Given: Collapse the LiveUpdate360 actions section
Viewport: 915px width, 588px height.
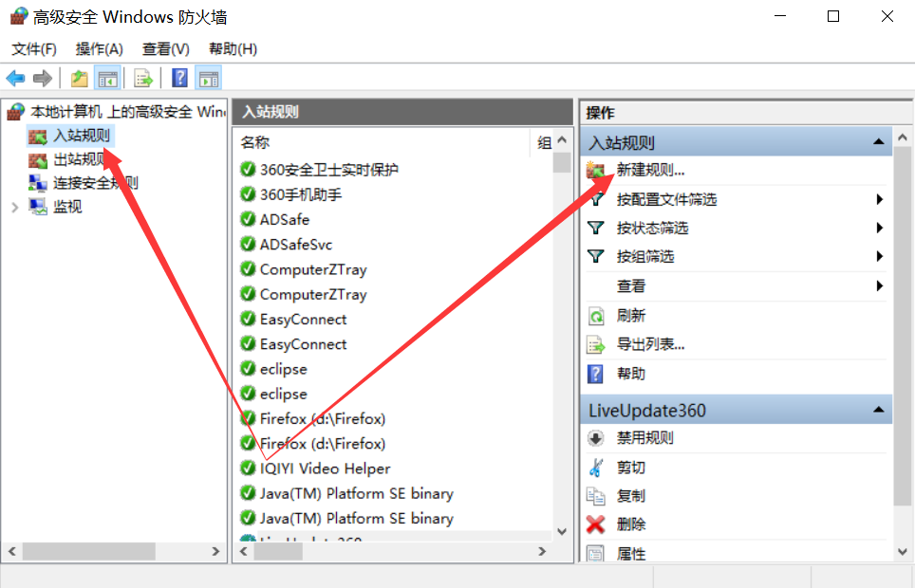Looking at the screenshot, I should click(x=878, y=410).
